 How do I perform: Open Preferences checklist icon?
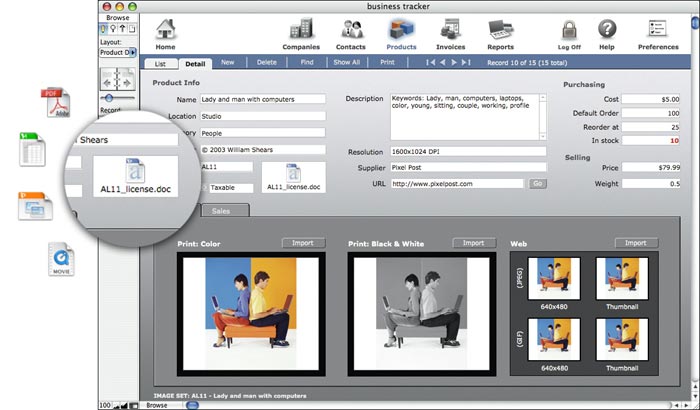(658, 29)
